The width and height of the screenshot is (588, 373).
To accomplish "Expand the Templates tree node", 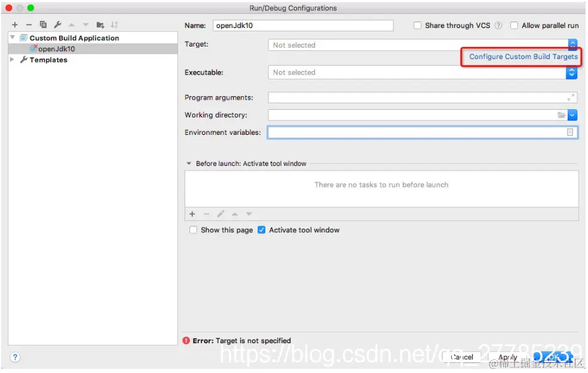I will (x=13, y=60).
